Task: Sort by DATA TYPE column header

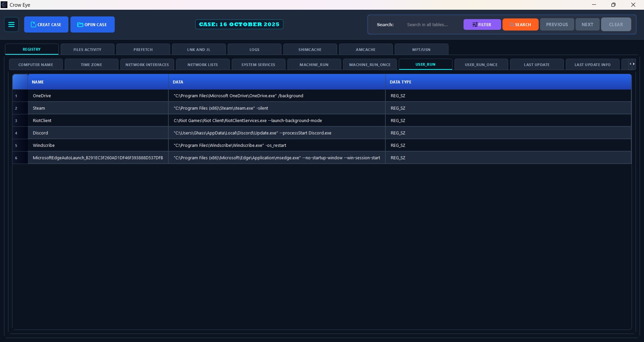Action: 508,82
